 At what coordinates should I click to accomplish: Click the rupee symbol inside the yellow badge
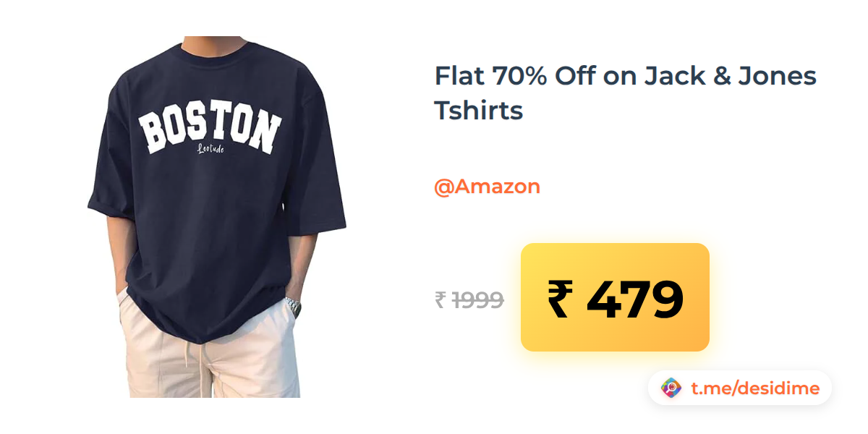[561, 299]
